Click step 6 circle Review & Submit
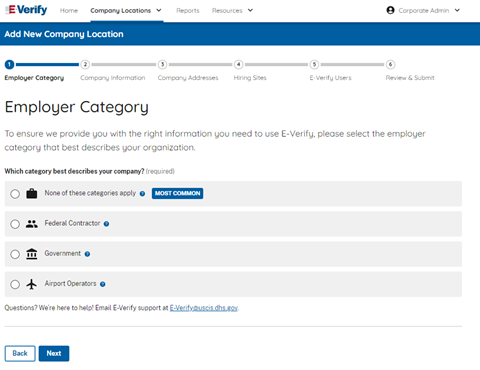 tap(391, 64)
